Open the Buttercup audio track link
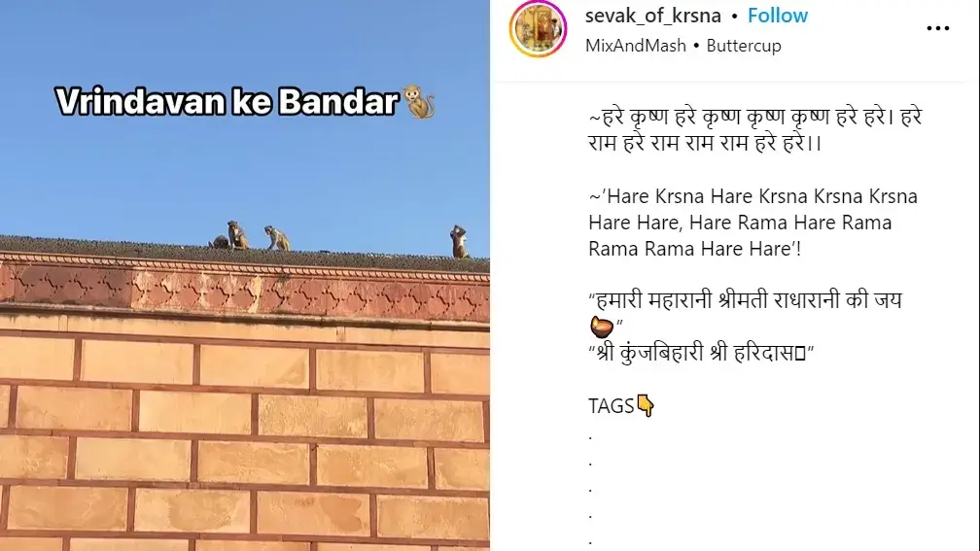The height and width of the screenshot is (551, 980). click(744, 46)
